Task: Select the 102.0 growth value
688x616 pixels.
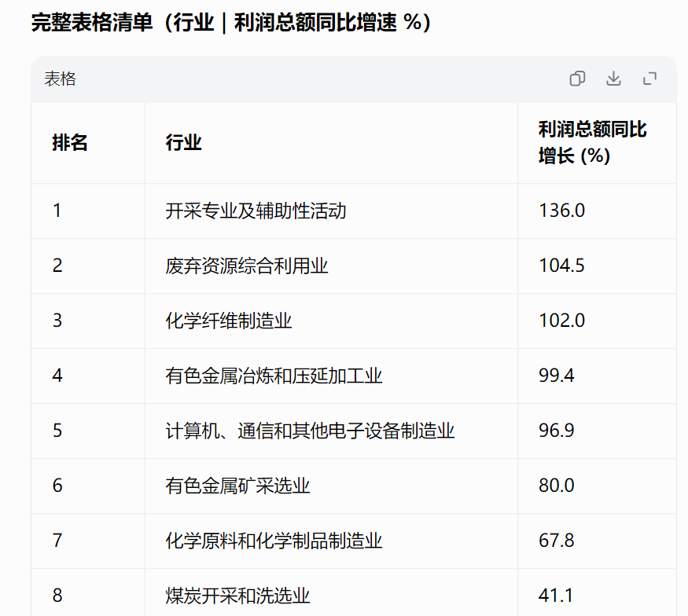Action: pos(561,321)
